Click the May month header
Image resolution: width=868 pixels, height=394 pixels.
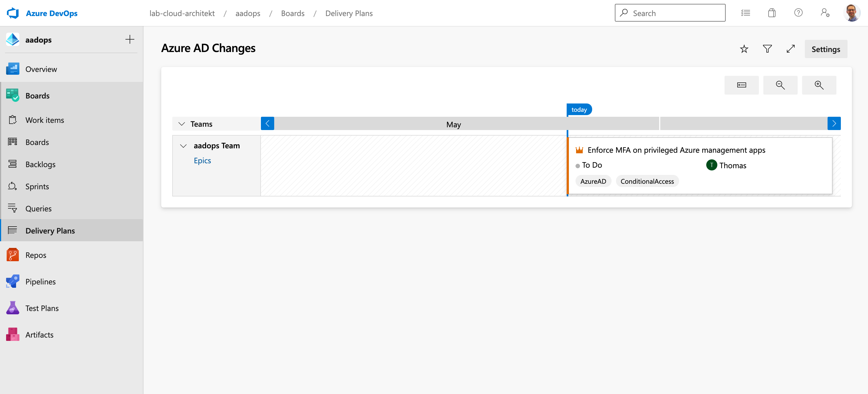tap(454, 124)
